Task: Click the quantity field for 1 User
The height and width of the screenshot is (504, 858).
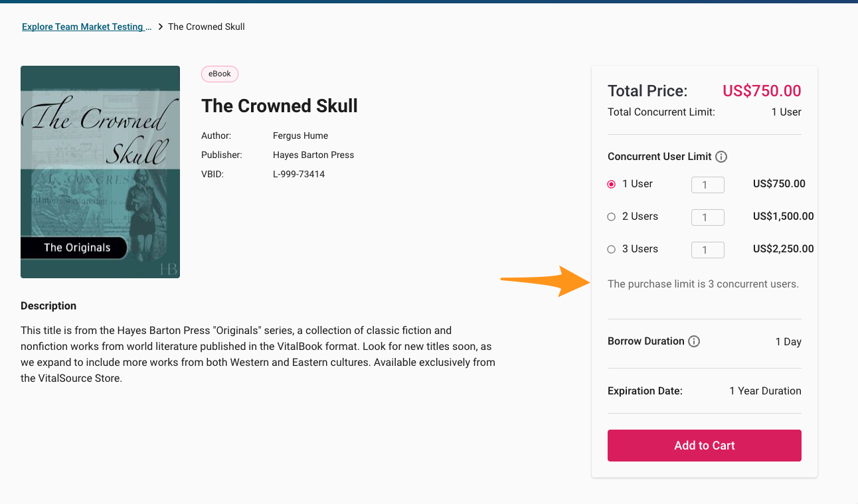Action: 707,185
